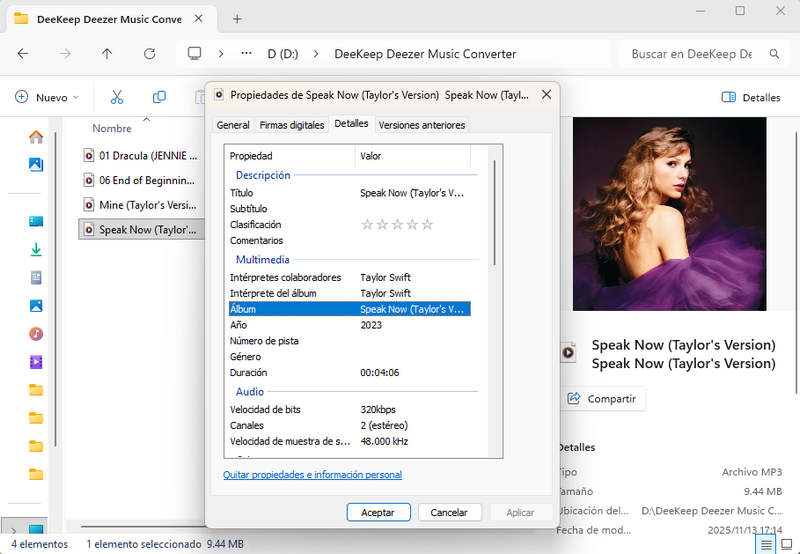Open Gallery in the navigation sidebar
800x554 pixels.
[36, 164]
